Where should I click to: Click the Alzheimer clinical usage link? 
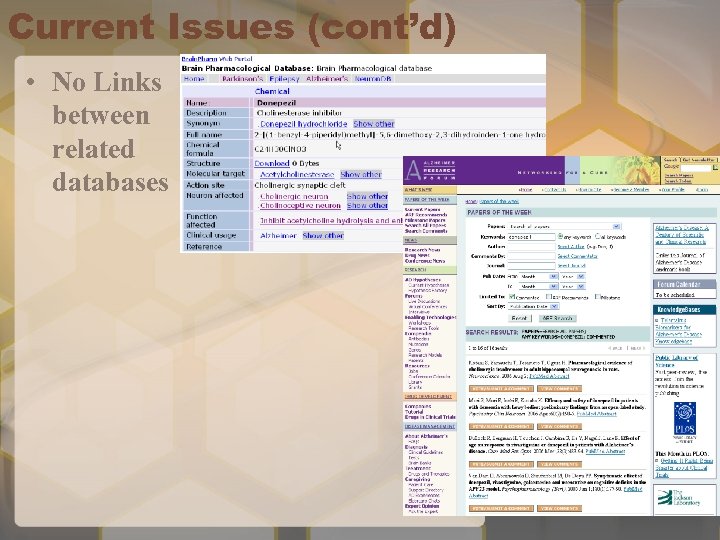(x=278, y=236)
